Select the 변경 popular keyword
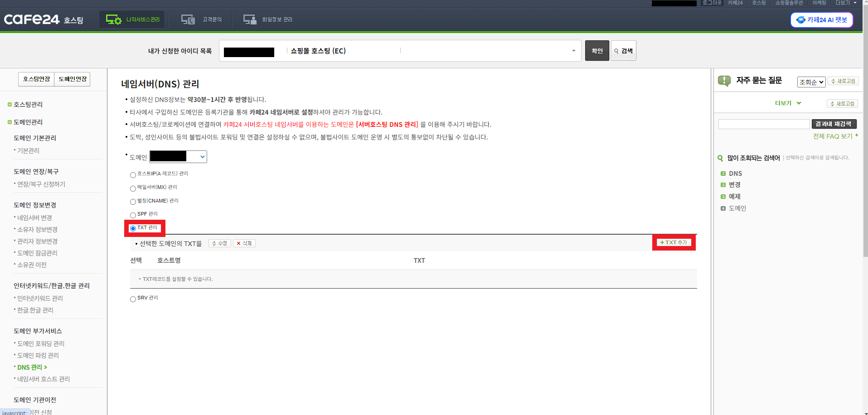 click(735, 185)
